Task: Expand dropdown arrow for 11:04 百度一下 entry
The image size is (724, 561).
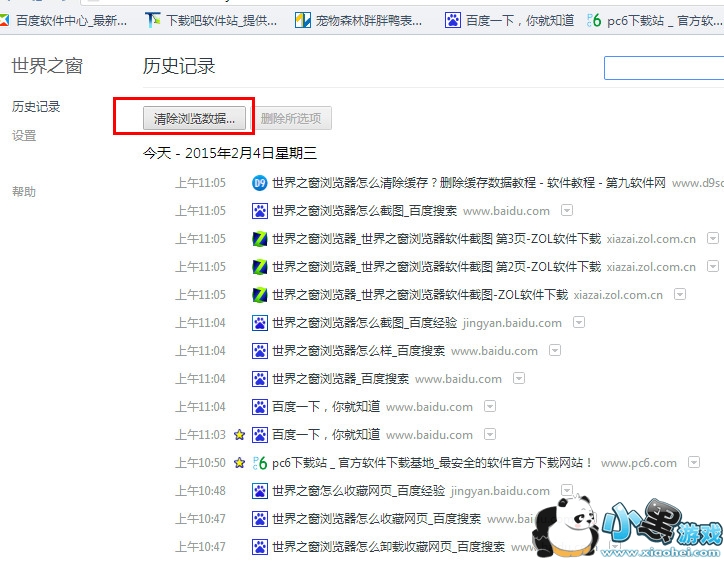Action: point(489,406)
